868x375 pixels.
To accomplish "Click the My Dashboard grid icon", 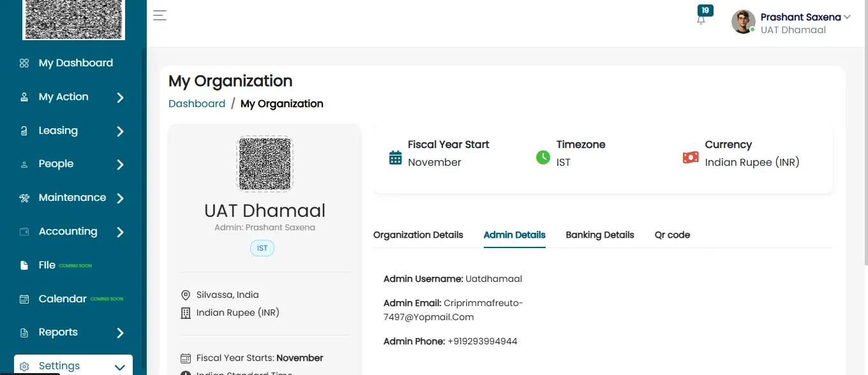I will [x=24, y=63].
